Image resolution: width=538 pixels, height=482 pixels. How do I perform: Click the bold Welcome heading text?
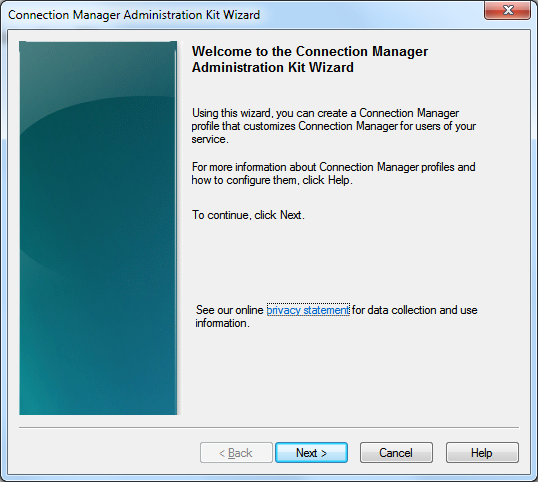(x=309, y=59)
